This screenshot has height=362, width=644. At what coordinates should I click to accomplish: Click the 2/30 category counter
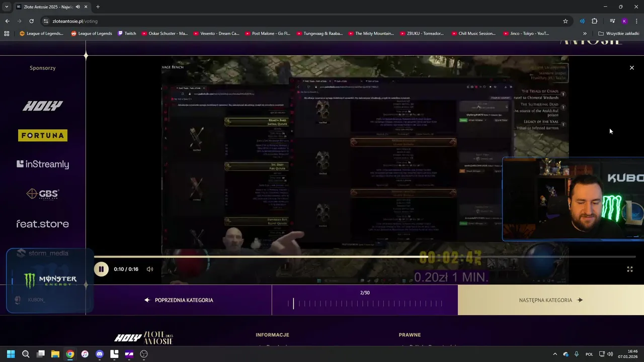pos(365,293)
